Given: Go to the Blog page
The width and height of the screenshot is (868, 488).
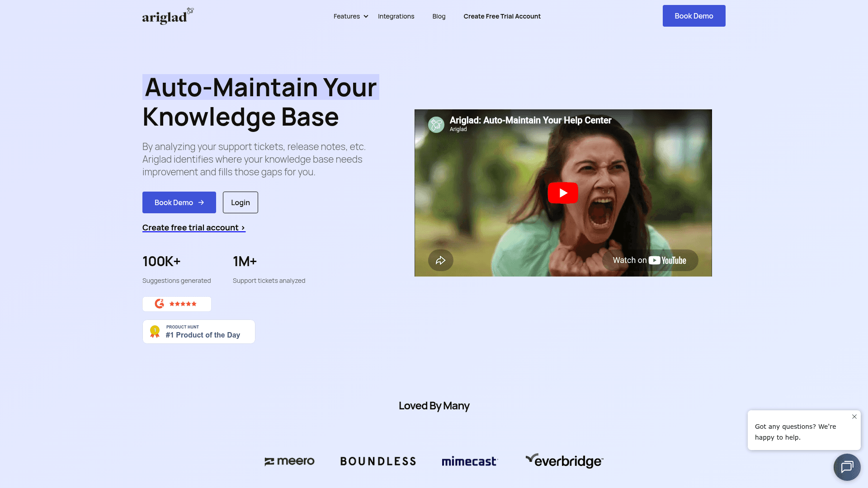Looking at the screenshot, I should [439, 16].
